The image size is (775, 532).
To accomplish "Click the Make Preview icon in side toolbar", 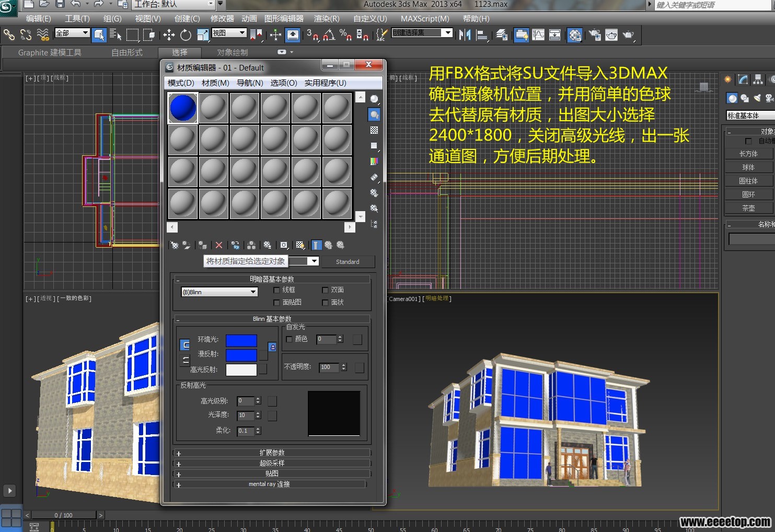I will click(374, 177).
